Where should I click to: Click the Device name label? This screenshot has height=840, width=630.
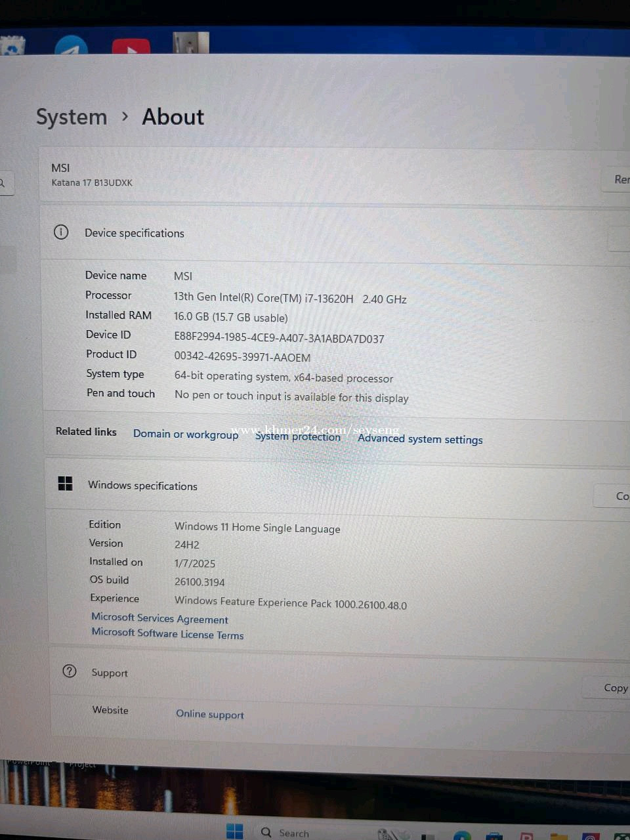[116, 276]
